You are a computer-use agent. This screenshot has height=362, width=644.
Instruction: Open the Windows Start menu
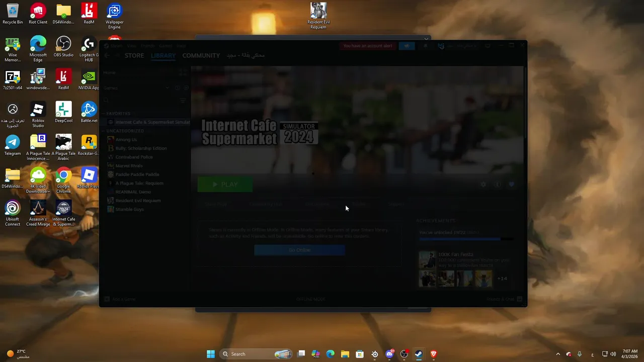(x=211, y=354)
